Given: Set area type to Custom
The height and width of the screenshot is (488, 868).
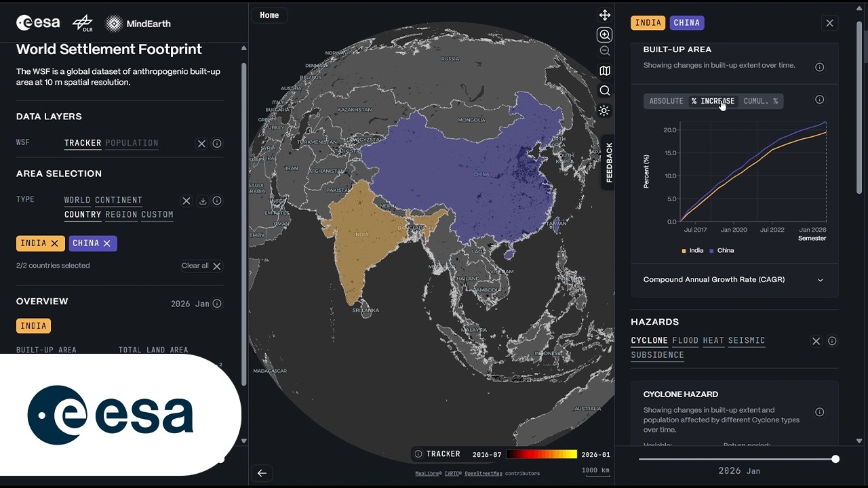Looking at the screenshot, I should coord(157,215).
